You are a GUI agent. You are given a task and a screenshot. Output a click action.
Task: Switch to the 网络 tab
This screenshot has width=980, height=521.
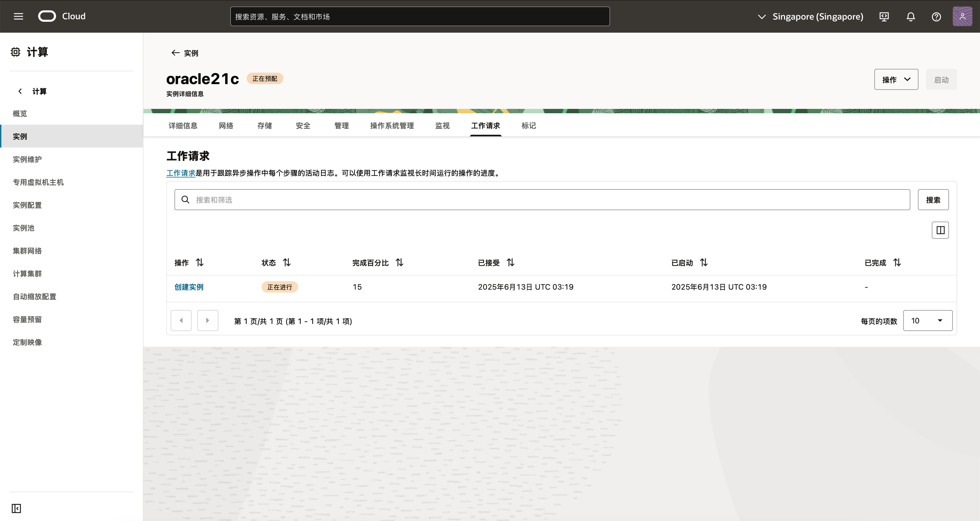(x=226, y=125)
